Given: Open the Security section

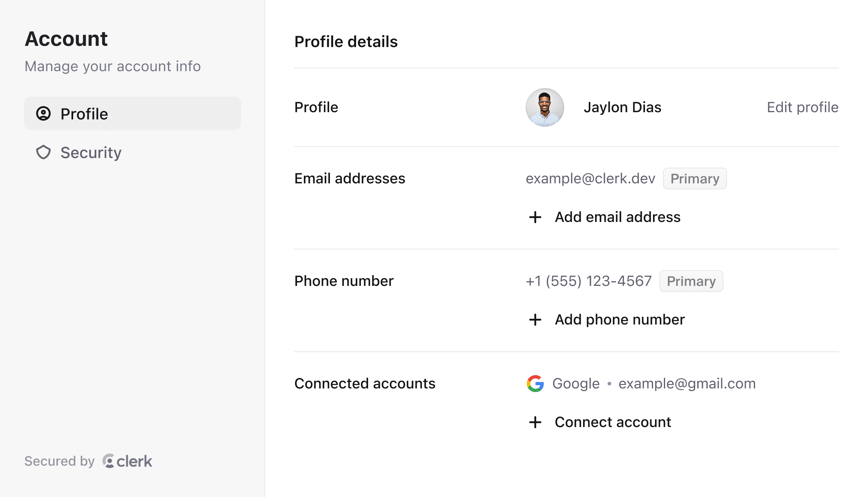Looking at the screenshot, I should coord(91,152).
